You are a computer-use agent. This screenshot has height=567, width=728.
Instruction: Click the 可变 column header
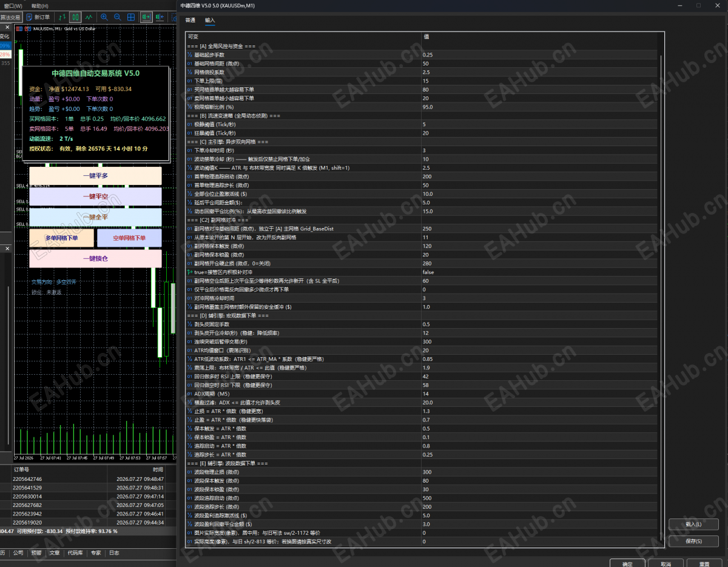tap(303, 37)
